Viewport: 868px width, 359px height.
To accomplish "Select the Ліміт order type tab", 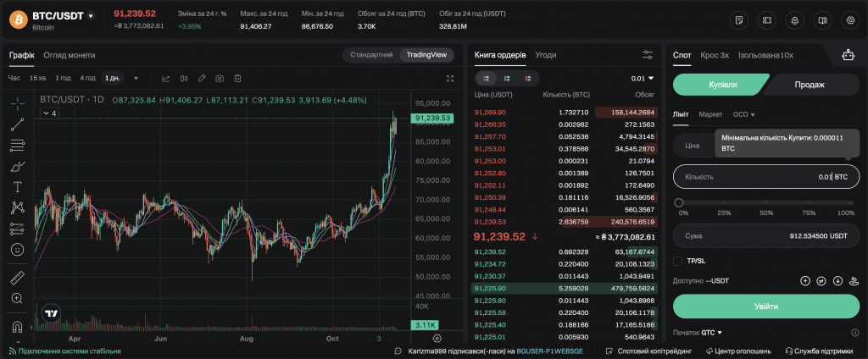I will [x=681, y=114].
